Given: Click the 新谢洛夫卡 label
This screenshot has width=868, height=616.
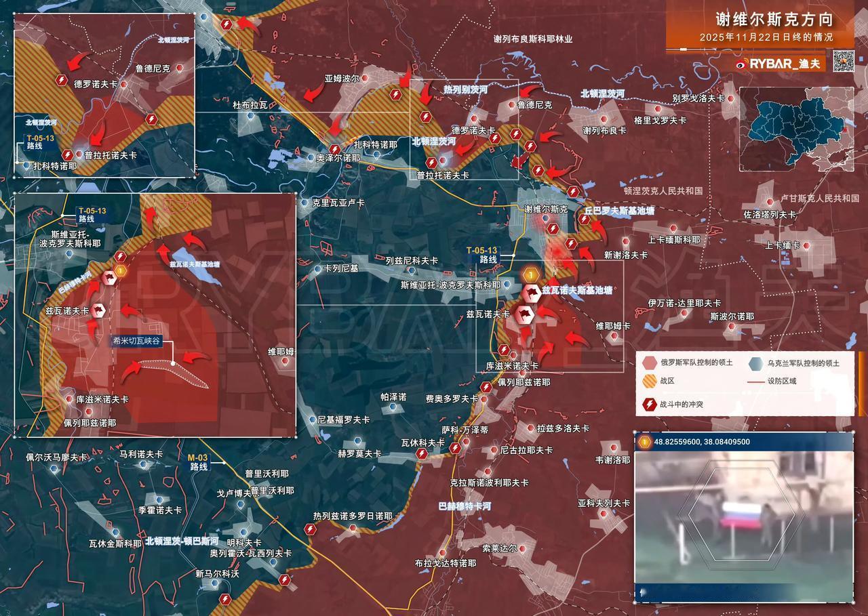Looking at the screenshot, I should point(625,255).
